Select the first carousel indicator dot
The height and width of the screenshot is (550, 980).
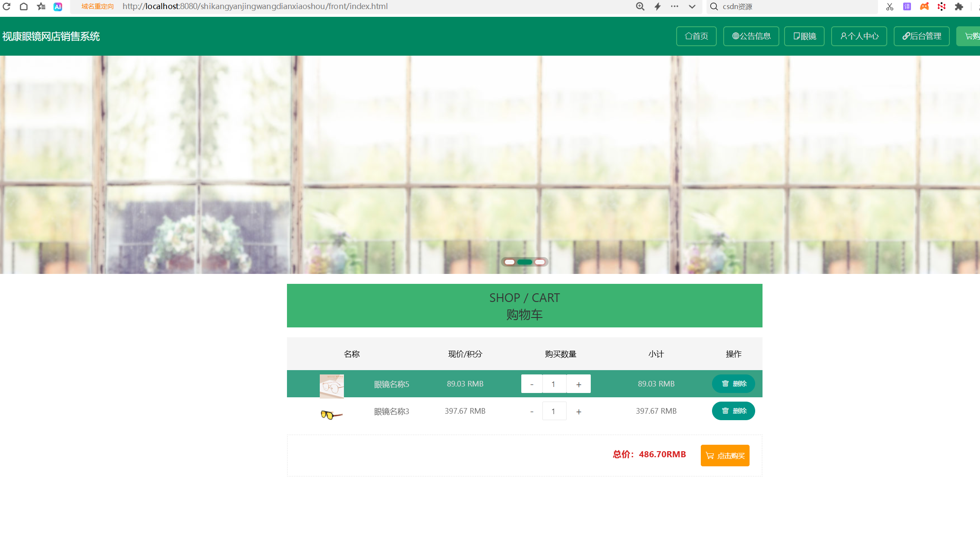tap(510, 262)
